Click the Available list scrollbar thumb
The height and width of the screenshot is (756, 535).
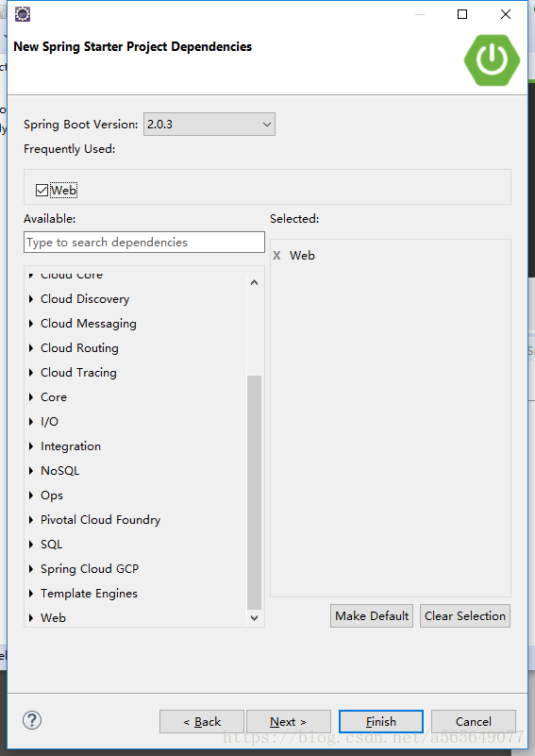[x=255, y=493]
